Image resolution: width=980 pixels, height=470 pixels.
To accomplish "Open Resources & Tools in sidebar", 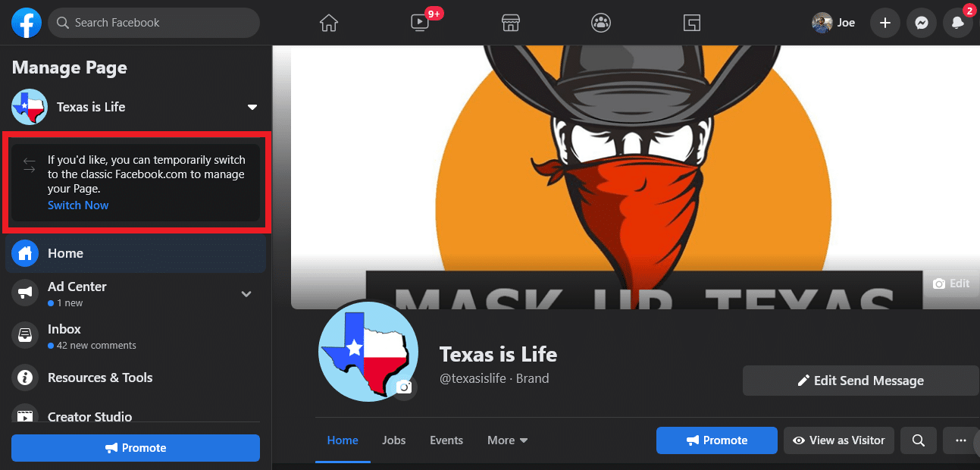I will tap(136, 378).
